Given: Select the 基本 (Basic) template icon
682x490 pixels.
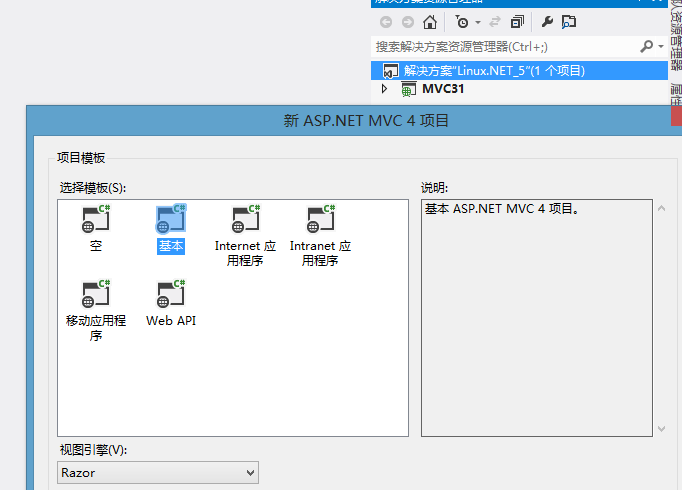Looking at the screenshot, I should click(171, 219).
